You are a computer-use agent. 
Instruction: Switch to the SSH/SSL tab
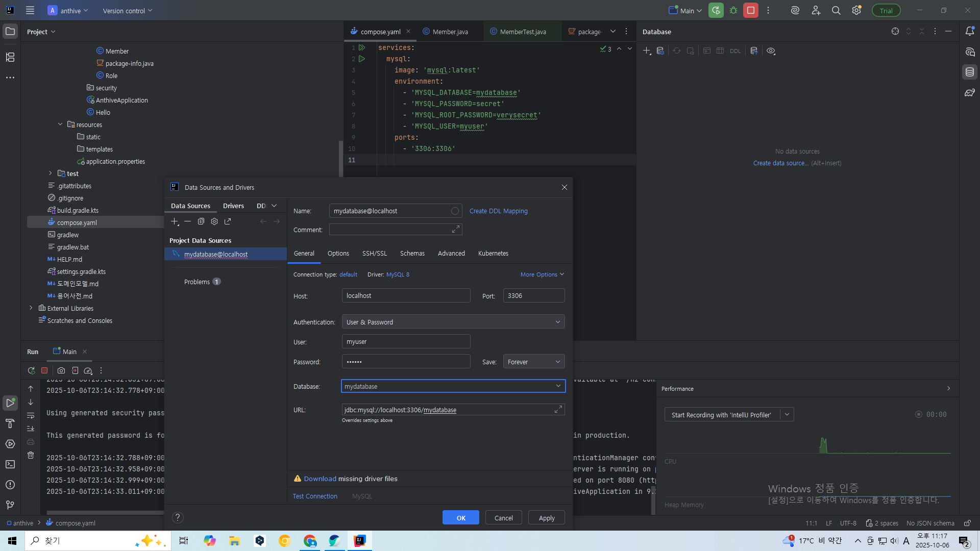[x=374, y=254]
